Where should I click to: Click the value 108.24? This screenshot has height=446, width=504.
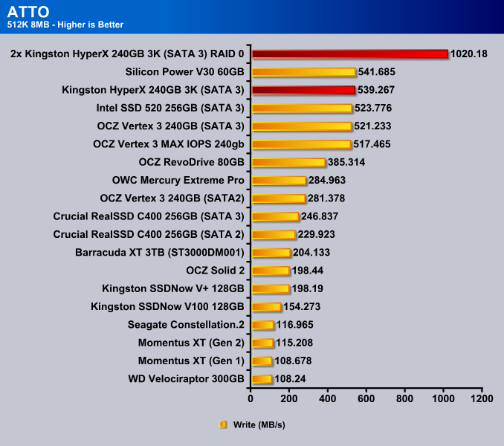click(x=290, y=379)
